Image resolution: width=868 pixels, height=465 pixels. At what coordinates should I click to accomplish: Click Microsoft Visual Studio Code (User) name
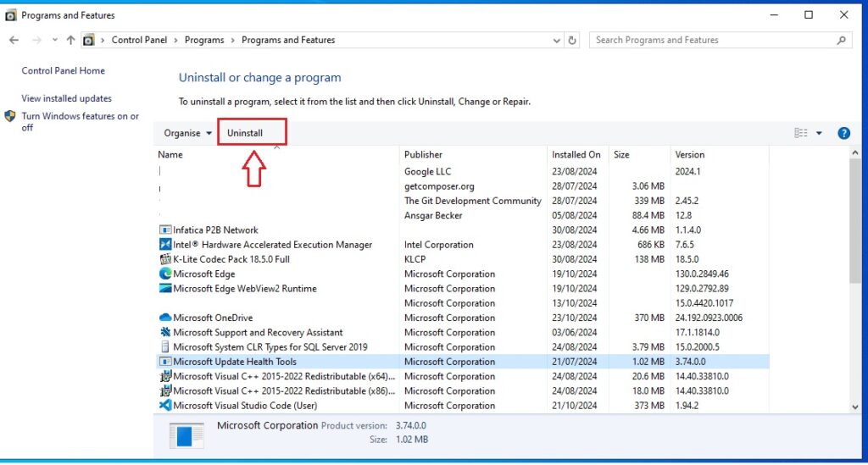coord(245,405)
